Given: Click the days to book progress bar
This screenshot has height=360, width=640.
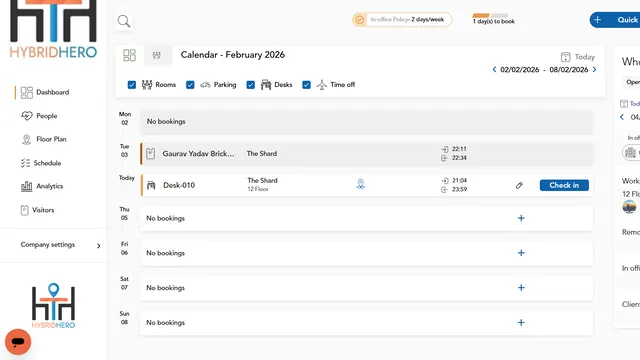Looking at the screenshot, I should pyautogui.click(x=490, y=16).
